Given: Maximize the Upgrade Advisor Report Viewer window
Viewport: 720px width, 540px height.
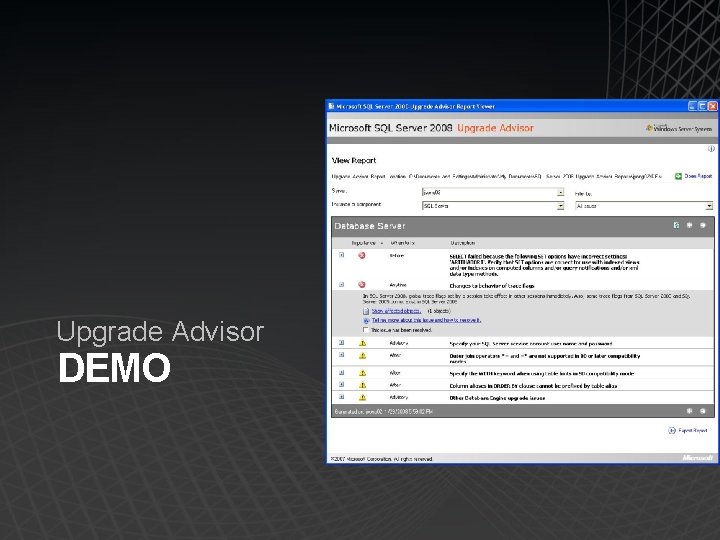Looking at the screenshot, I should [x=702, y=106].
